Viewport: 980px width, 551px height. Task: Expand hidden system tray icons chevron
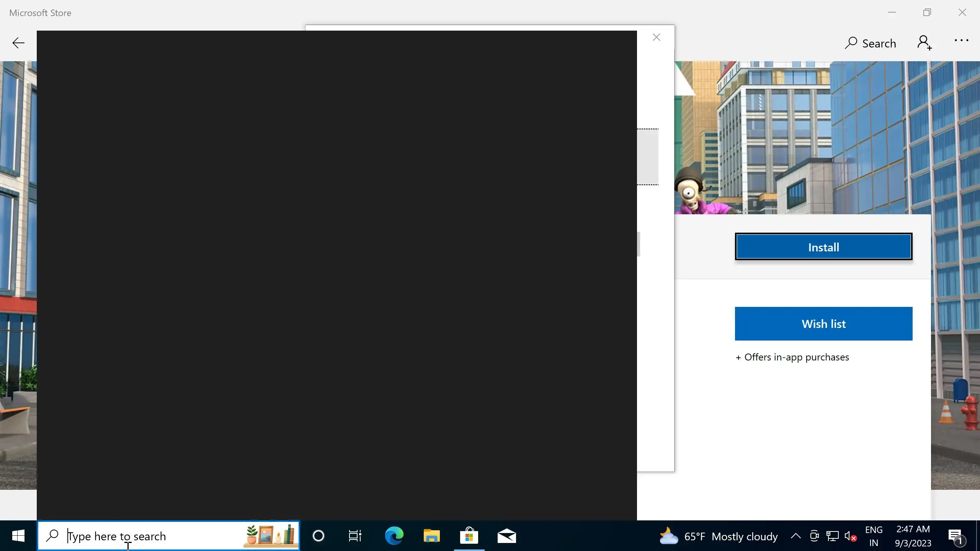pos(795,536)
